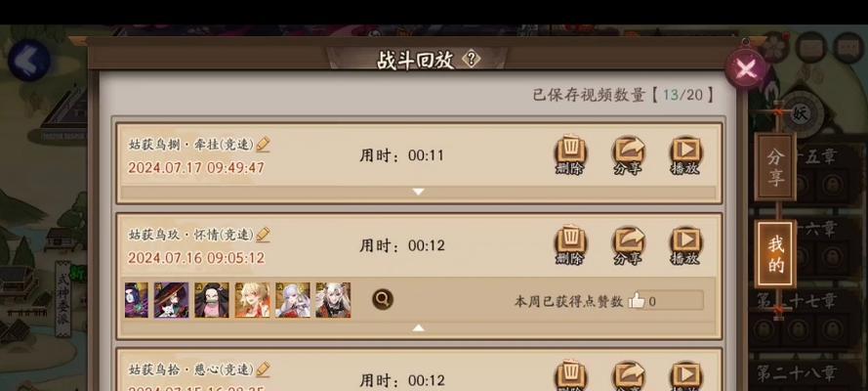Collapse the 姑获鸟玖·怀情 replay details
Viewport: 868px width, 391px height.
[419, 327]
